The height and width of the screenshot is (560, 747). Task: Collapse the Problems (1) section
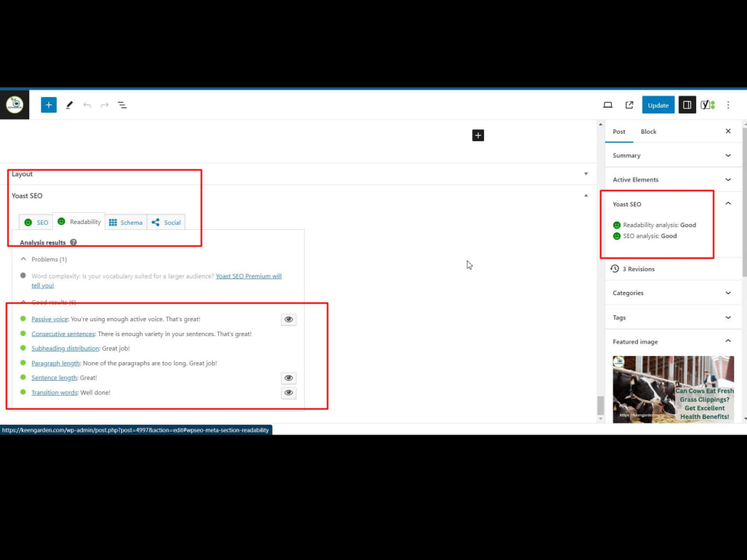pos(44,259)
